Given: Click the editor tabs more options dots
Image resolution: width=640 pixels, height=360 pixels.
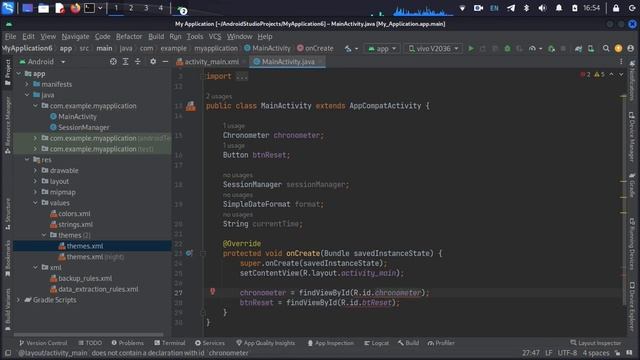Looking at the screenshot, I should tap(621, 62).
